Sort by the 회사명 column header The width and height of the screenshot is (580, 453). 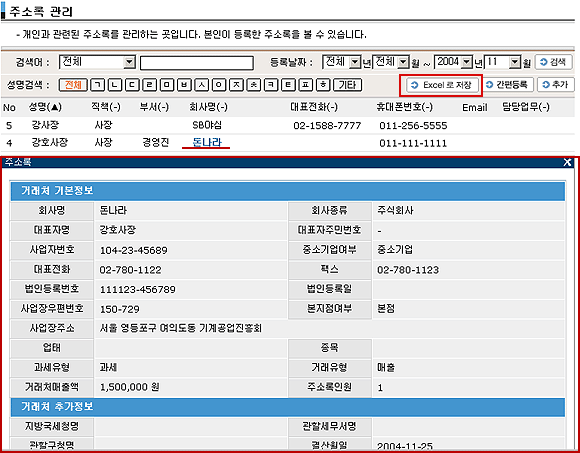pos(208,107)
